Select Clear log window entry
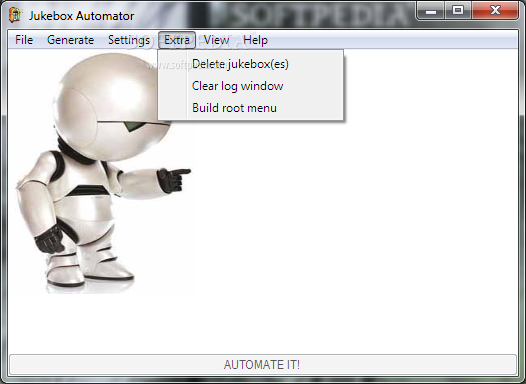This screenshot has width=526, height=384. click(251, 86)
